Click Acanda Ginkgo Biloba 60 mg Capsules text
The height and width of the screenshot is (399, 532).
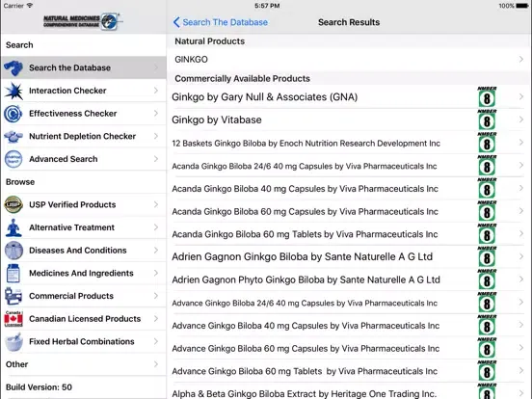tap(305, 212)
